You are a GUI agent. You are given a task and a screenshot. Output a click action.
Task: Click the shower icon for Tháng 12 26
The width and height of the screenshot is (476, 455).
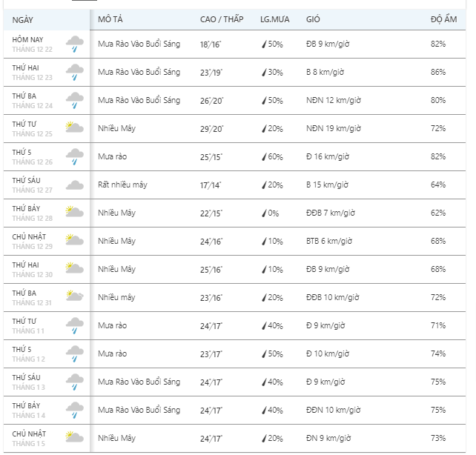(74, 156)
